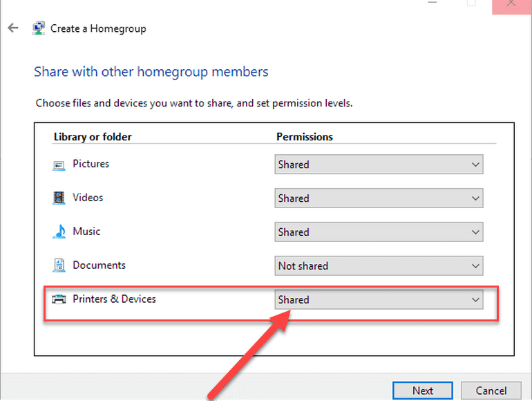Click the 'Library or folder' column header
Viewport: 532px width, 401px height.
click(93, 137)
